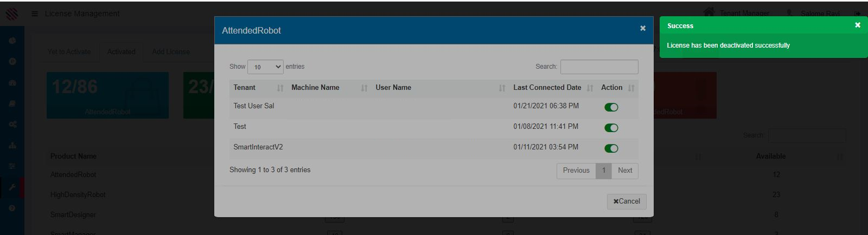Open the dashboard gauge icon in sidebar

point(12,82)
